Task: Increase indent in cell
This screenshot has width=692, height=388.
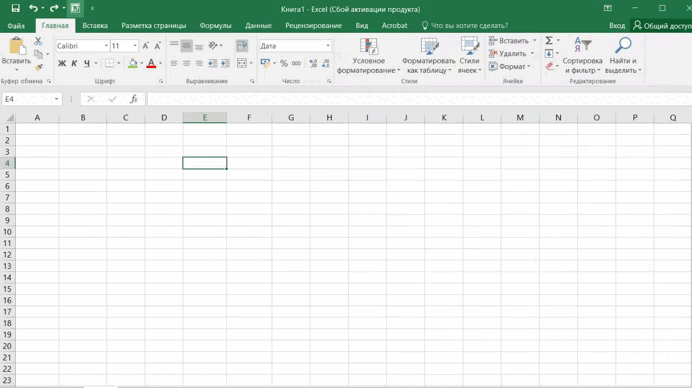Action: (225, 64)
